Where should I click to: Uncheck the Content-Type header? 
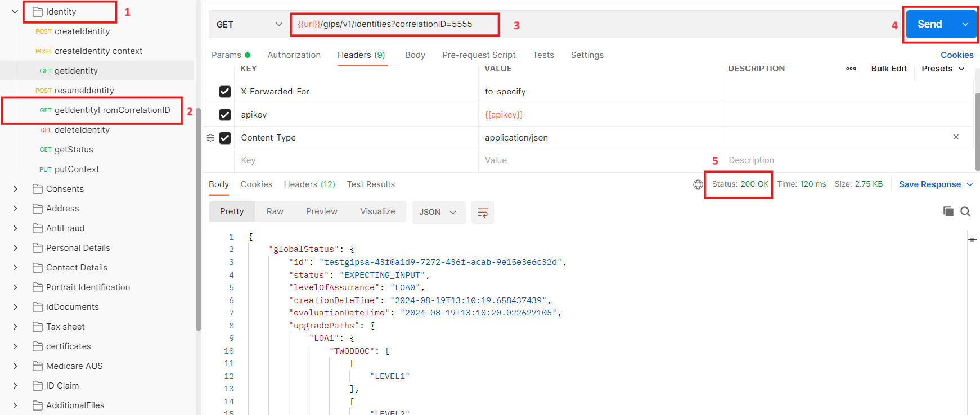(x=225, y=138)
